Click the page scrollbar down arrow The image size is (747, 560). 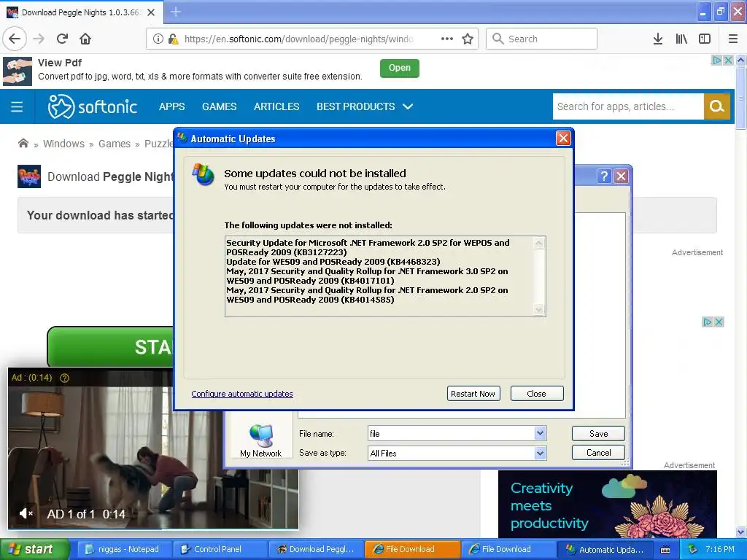[741, 532]
